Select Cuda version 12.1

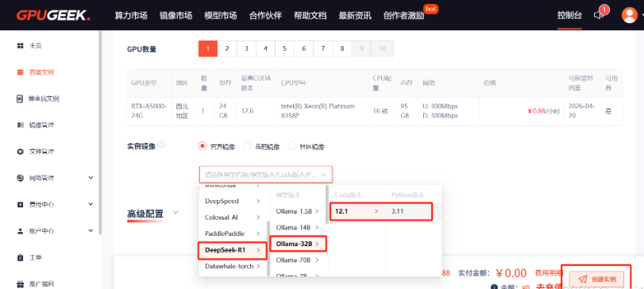tap(357, 211)
